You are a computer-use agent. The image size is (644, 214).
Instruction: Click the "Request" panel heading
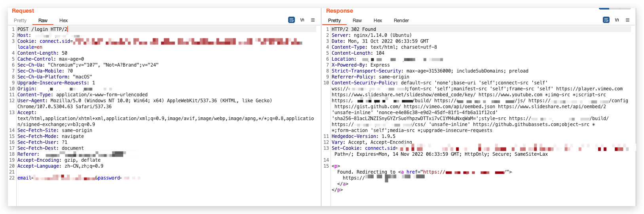(23, 11)
